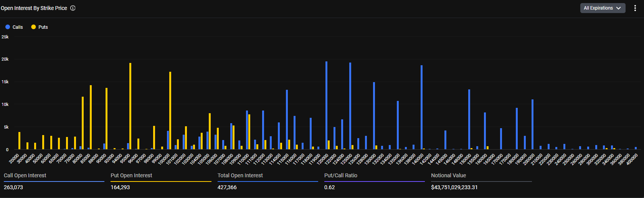This screenshot has height=198, width=644.
Task: Open the three-dot options menu
Action: point(635,8)
